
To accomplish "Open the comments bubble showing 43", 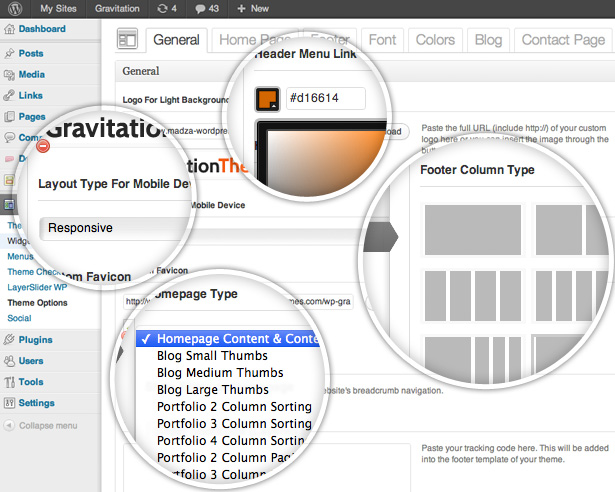I will [x=207, y=8].
